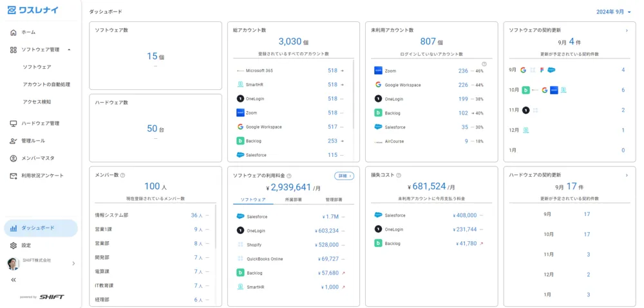Screen dimensions: 644x308
Task: Expand the SHIFT株式会社 account chevron
Action: pos(73,263)
